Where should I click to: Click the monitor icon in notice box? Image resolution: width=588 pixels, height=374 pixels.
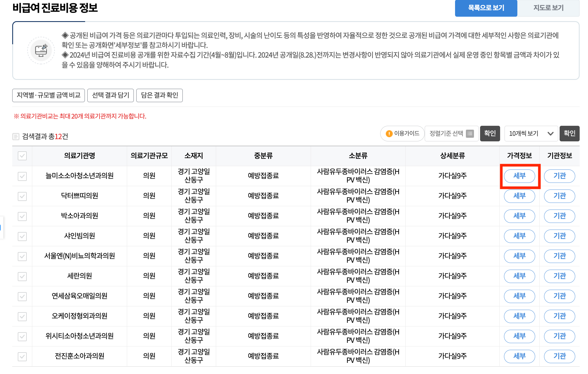point(41,51)
